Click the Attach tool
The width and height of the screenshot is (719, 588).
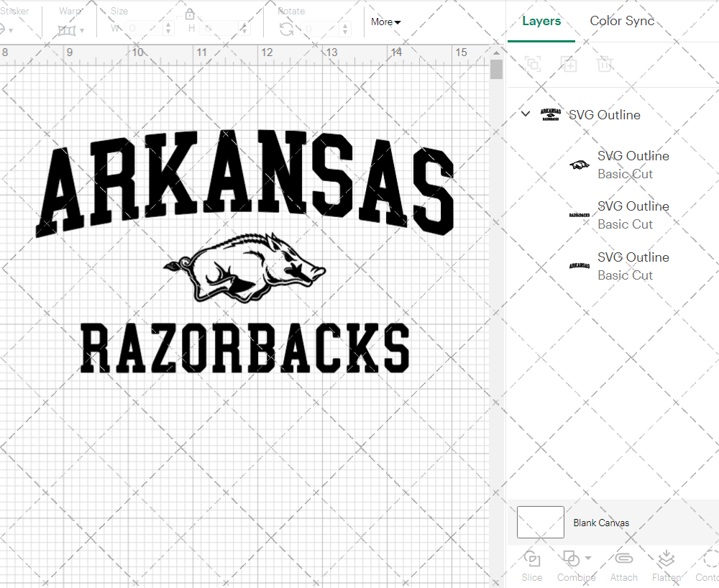pos(623,566)
